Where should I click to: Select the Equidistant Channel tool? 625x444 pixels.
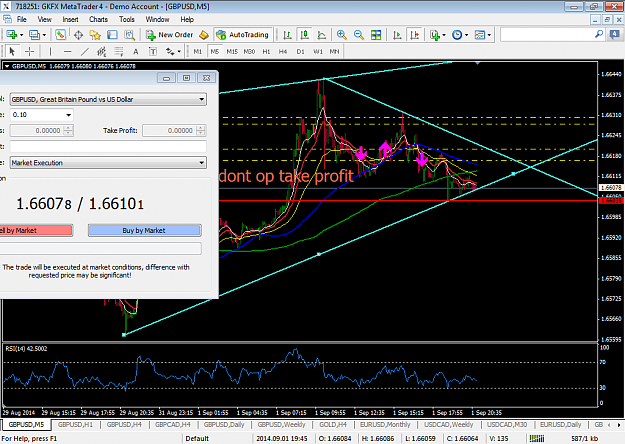[x=102, y=51]
